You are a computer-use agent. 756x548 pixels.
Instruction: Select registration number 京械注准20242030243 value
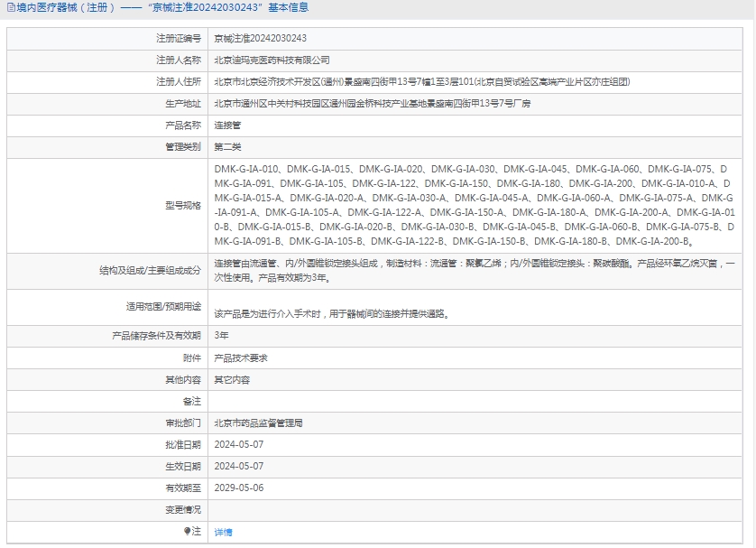260,38
